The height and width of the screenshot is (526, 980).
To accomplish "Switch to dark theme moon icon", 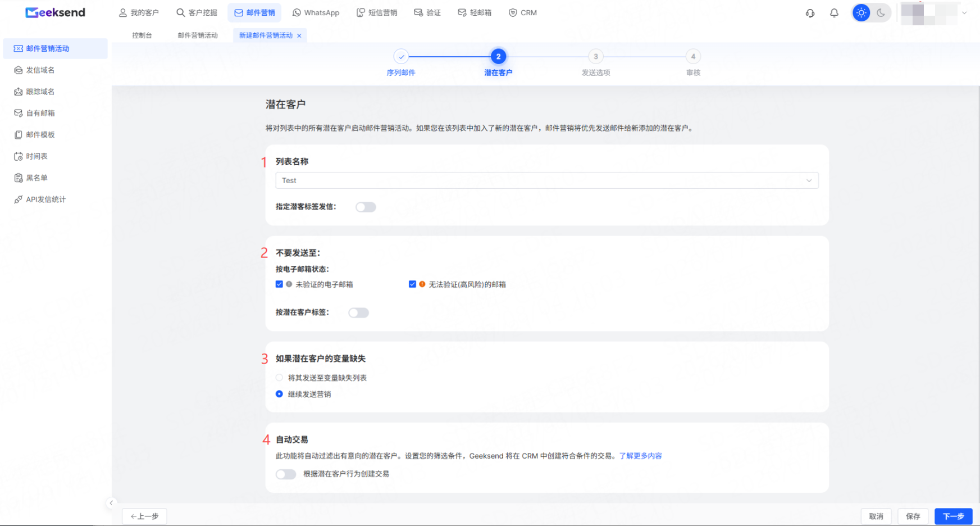I will [x=881, y=12].
